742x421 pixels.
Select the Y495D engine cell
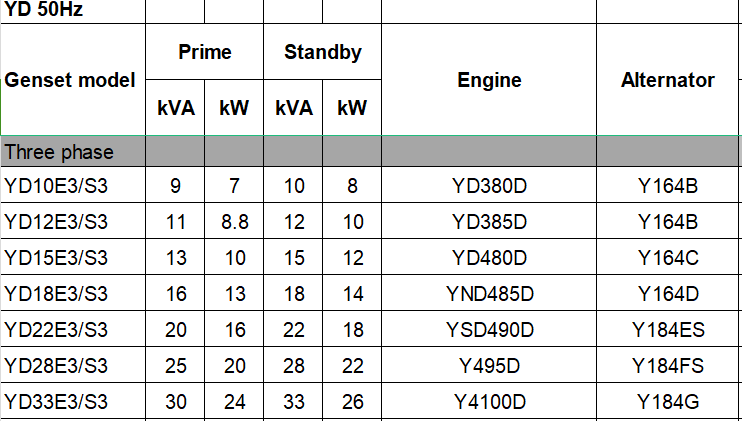[x=489, y=365]
